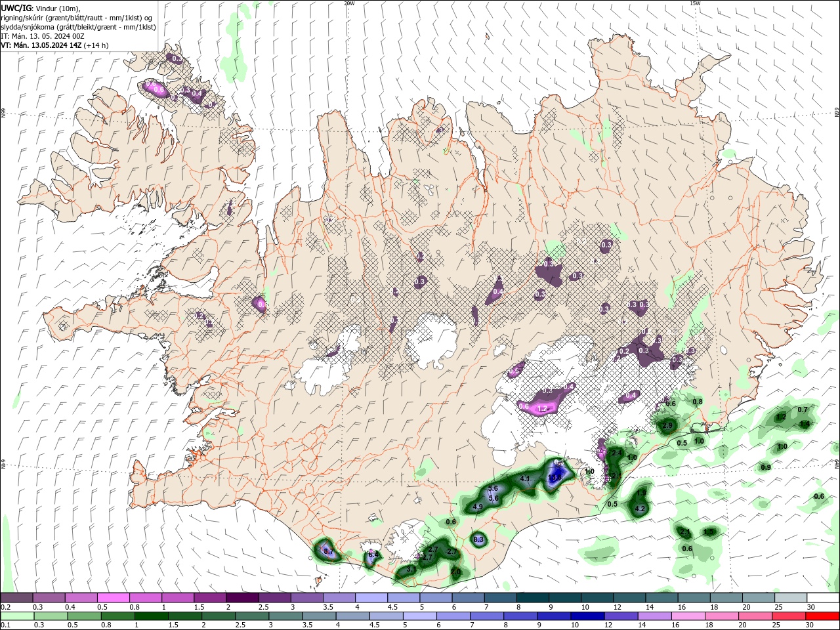Click the red swatch at 30 in the lower scale
This screenshot has width=840, height=630.
[823, 616]
